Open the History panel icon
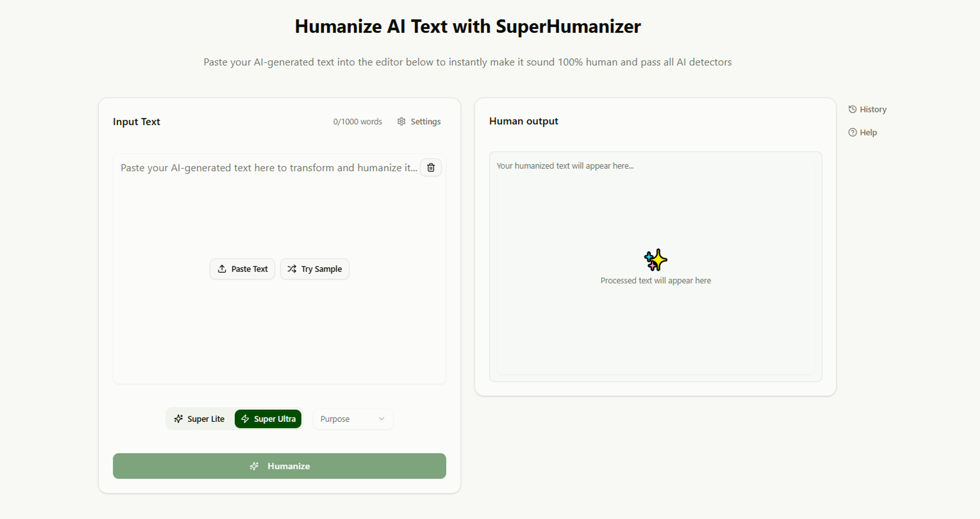This screenshot has width=980, height=519. [x=852, y=109]
